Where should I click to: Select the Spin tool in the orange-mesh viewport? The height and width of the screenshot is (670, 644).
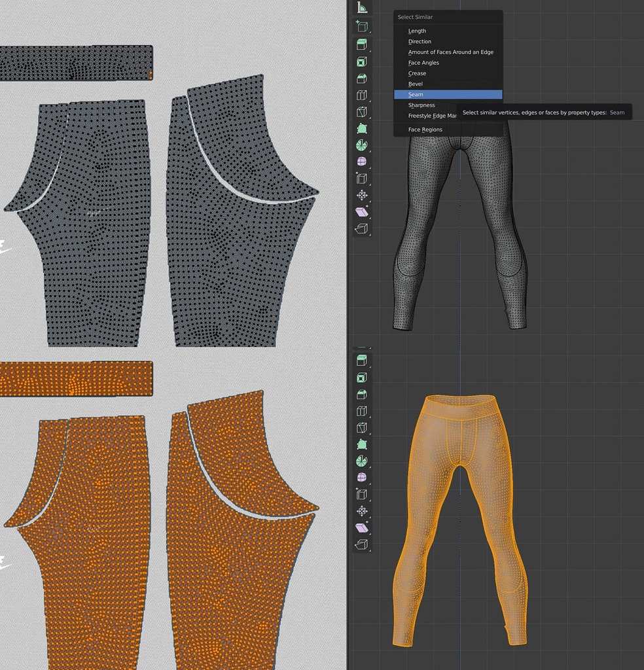(362, 461)
